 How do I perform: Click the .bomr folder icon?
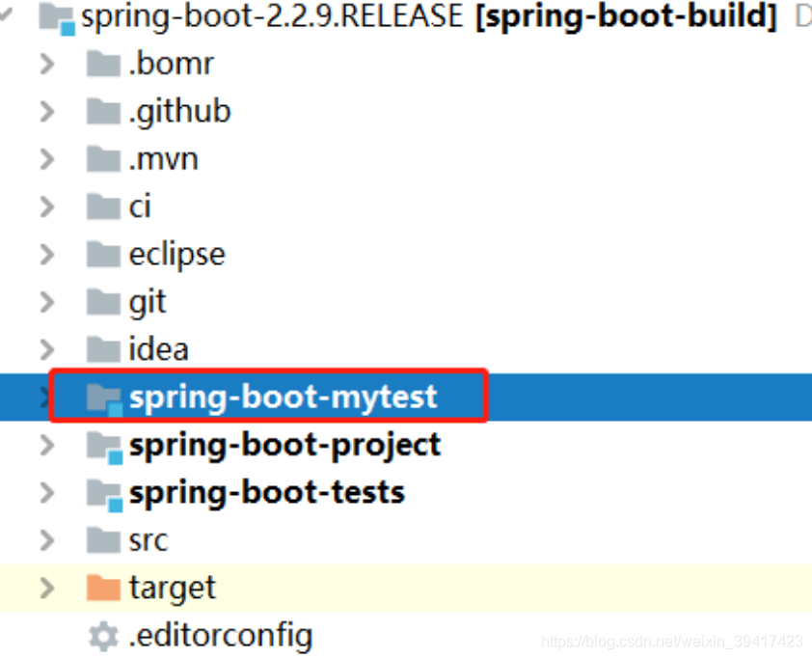click(103, 64)
